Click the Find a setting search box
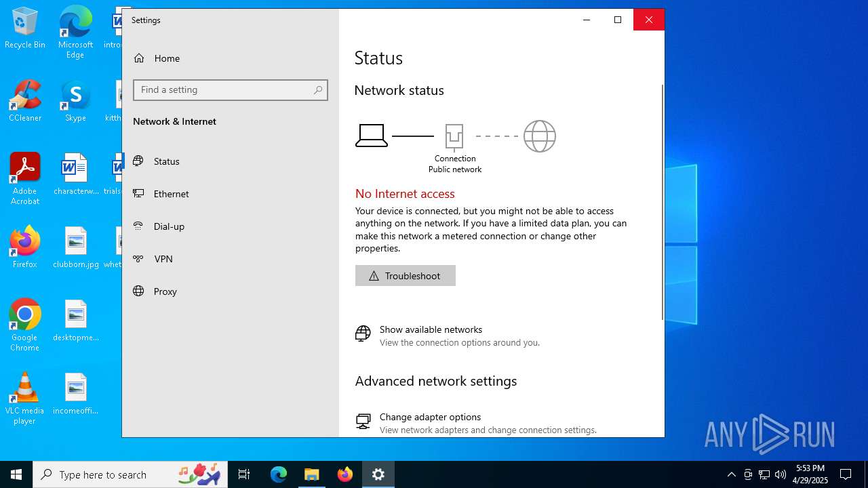The image size is (868, 488). tap(231, 90)
